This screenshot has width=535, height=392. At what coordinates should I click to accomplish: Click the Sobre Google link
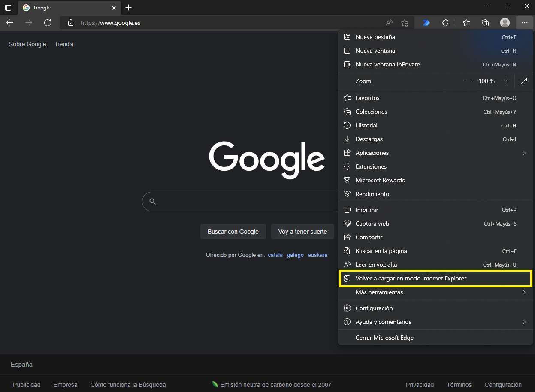click(x=27, y=44)
